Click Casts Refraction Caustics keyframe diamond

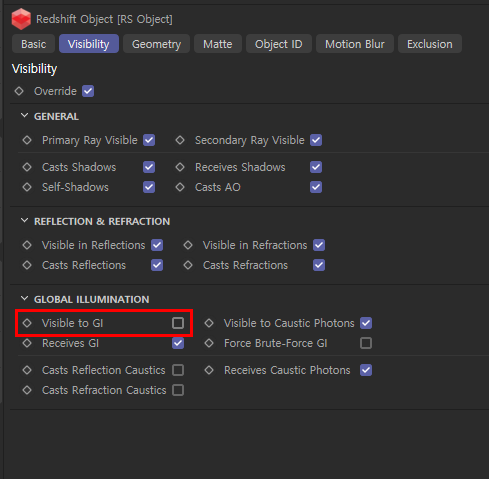click(27, 390)
